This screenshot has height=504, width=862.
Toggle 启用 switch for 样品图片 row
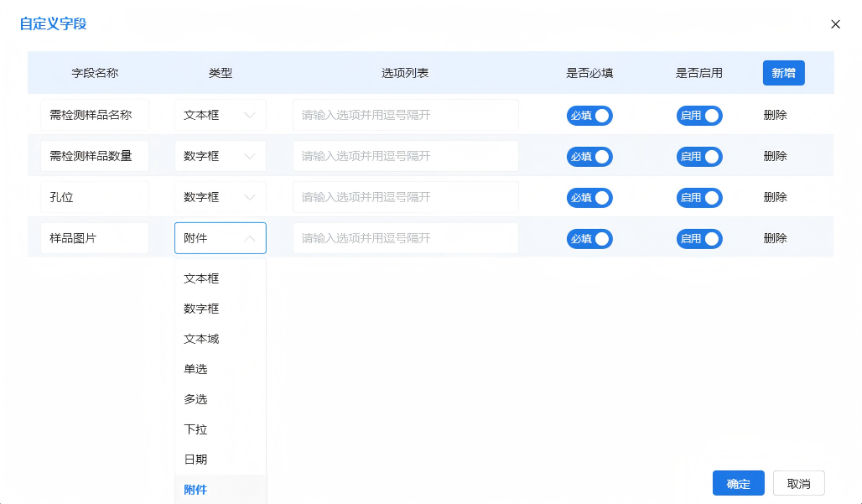point(699,239)
